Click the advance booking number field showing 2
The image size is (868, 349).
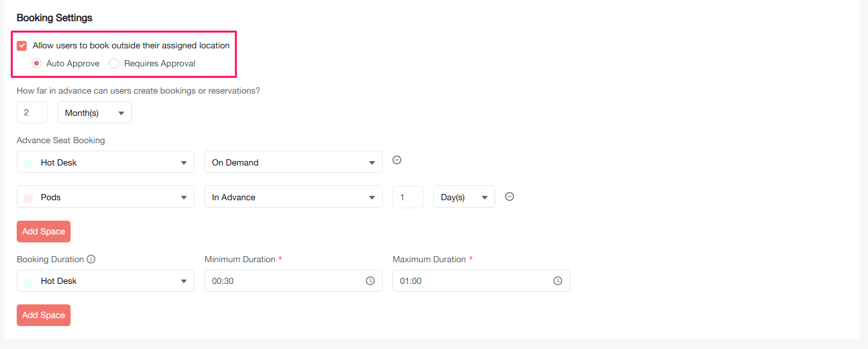tap(32, 113)
